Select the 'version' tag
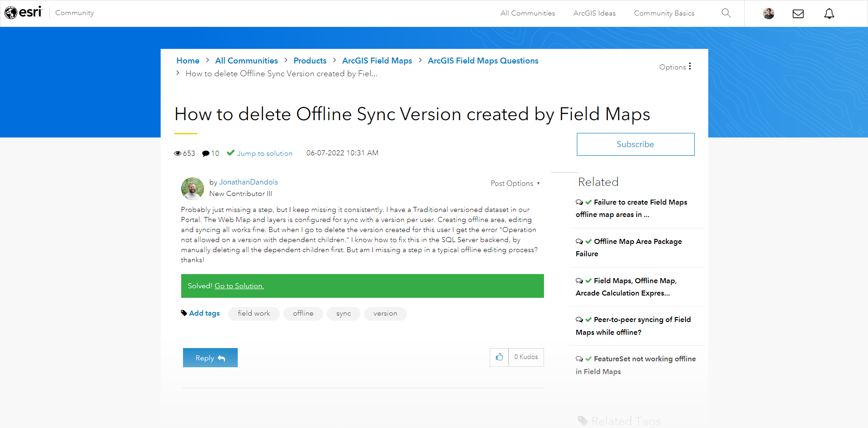This screenshot has height=428, width=868. (385, 313)
